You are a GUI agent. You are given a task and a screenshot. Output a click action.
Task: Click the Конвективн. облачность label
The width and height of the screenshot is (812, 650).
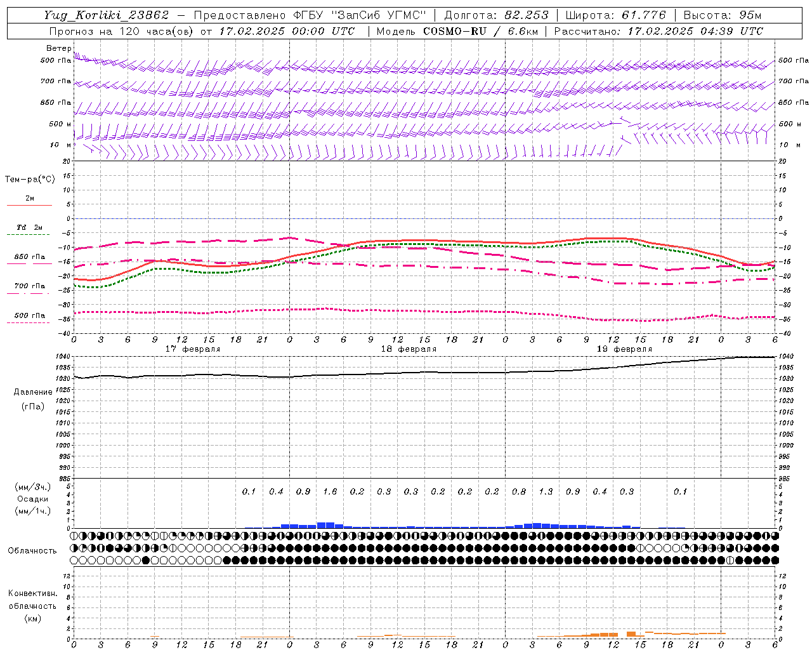[x=32, y=600]
